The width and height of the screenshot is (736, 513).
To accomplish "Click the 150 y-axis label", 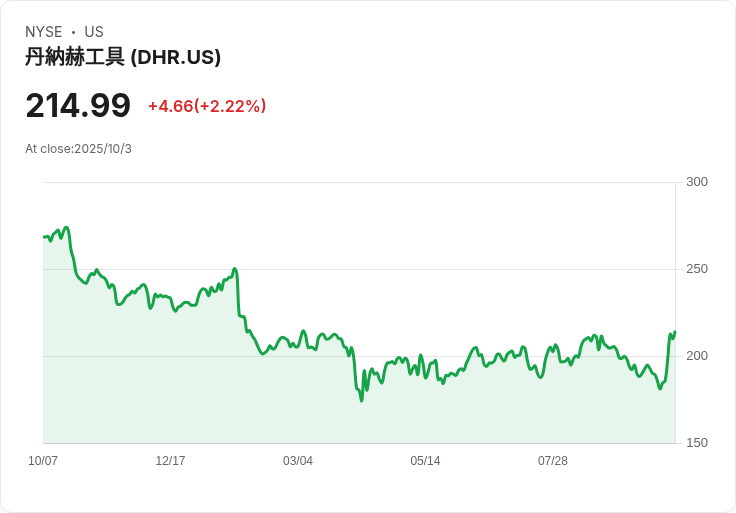I will click(x=697, y=443).
